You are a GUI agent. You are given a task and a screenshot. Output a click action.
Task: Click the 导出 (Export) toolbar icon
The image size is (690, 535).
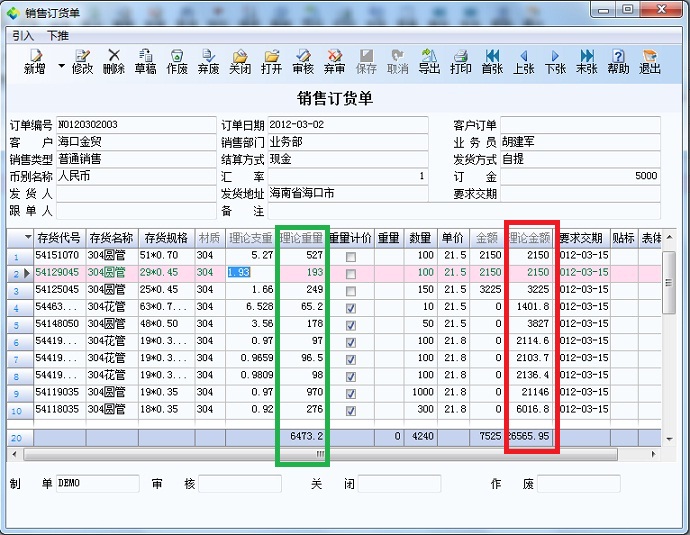[x=429, y=61]
